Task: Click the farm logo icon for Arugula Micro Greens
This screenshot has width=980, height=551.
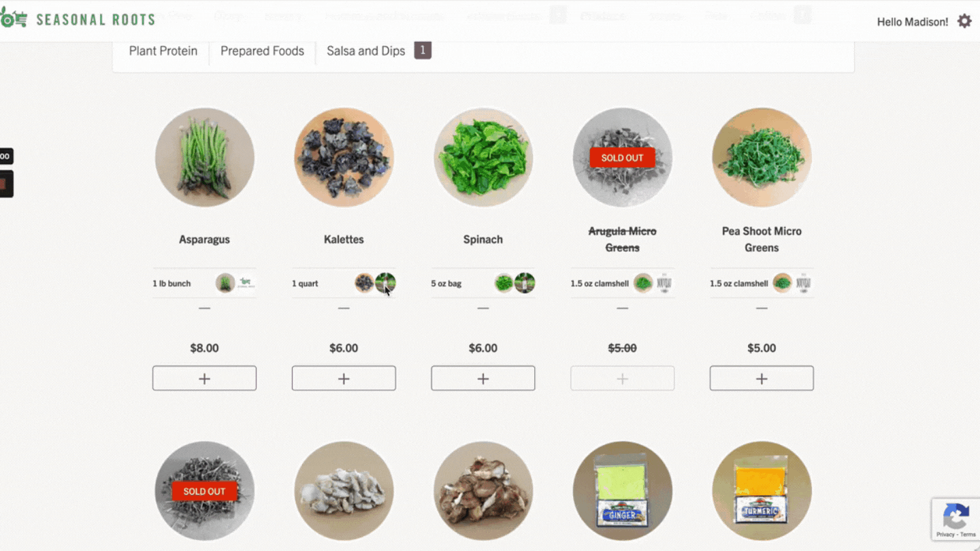Action: point(664,283)
